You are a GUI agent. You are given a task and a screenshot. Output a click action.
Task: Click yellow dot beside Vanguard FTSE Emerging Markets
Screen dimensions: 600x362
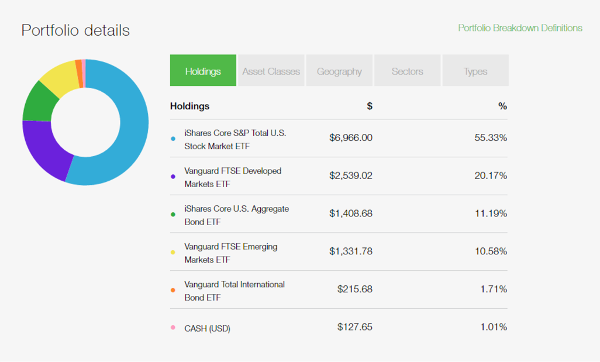click(x=173, y=252)
